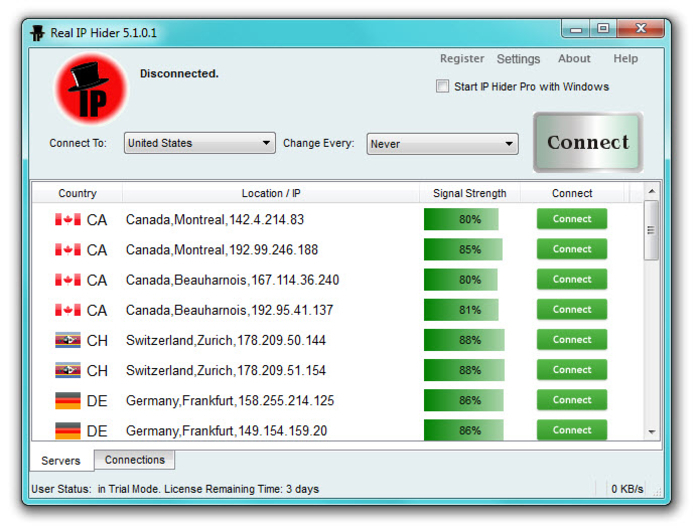Minimize the Real IP Hider window
The image size is (700, 531).
[576, 29]
